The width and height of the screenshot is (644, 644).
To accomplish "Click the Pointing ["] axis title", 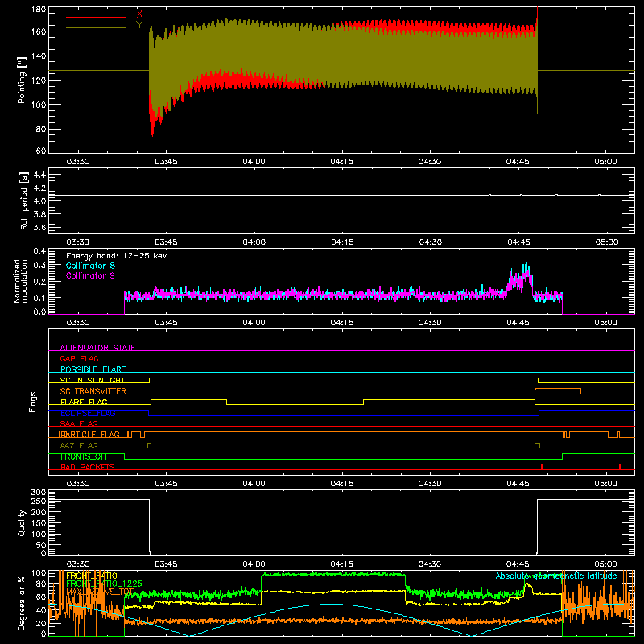I will 22,80.
